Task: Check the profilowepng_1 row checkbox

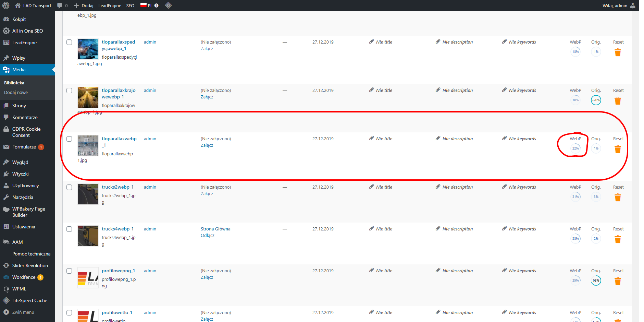Action: pyautogui.click(x=69, y=271)
